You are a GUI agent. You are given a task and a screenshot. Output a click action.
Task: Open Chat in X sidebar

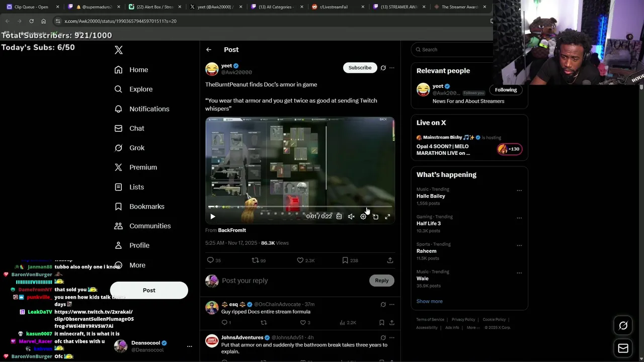129,128
